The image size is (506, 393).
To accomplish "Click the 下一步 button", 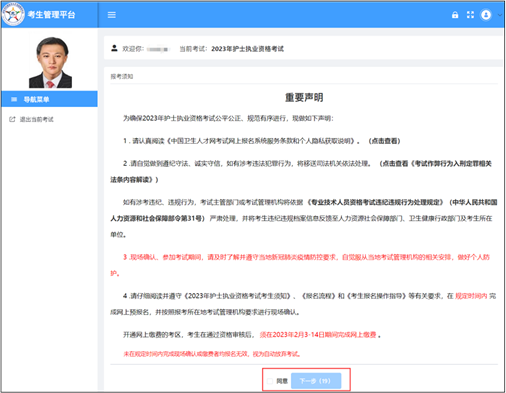I will coord(316,381).
